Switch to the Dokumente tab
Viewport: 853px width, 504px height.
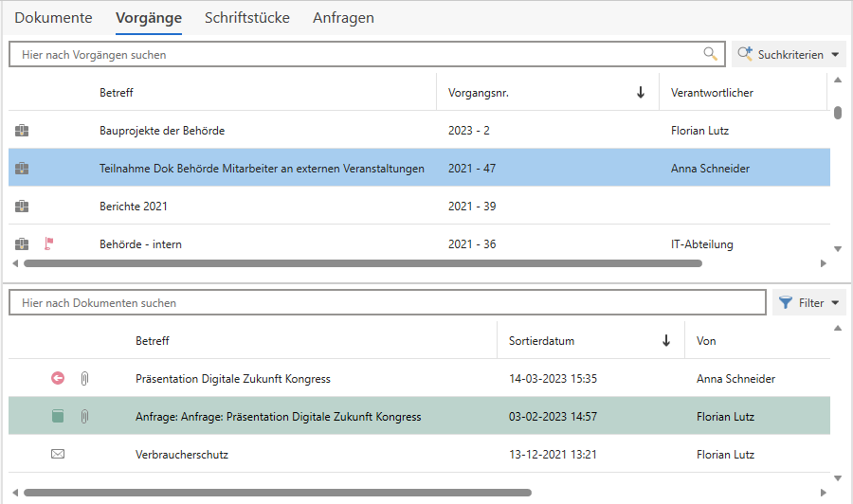pos(53,18)
